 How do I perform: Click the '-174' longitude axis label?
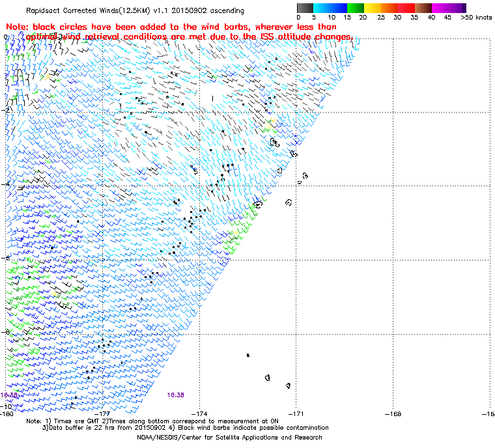(x=199, y=414)
